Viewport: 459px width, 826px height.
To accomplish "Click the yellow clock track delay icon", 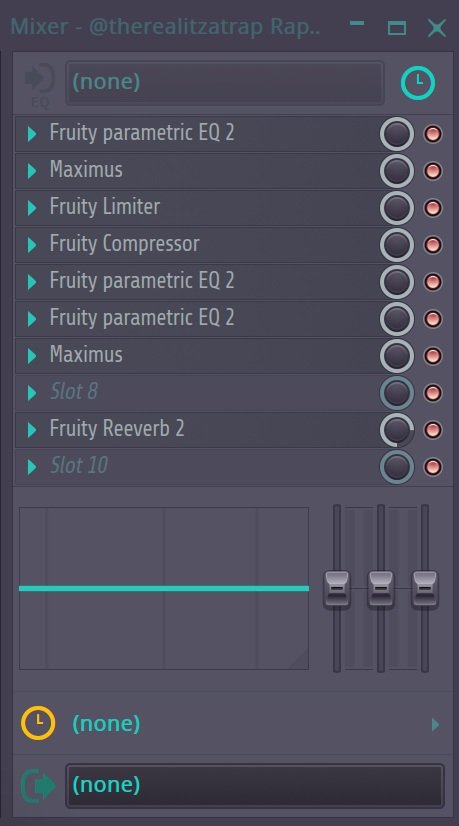I will click(x=38, y=724).
